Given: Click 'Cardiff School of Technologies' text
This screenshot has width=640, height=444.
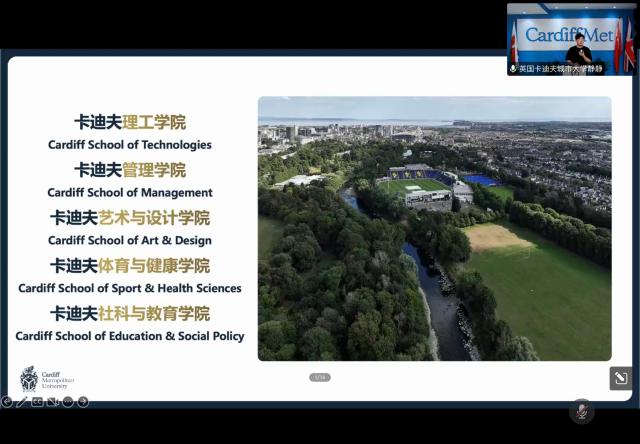Looking at the screenshot, I should [x=130, y=145].
